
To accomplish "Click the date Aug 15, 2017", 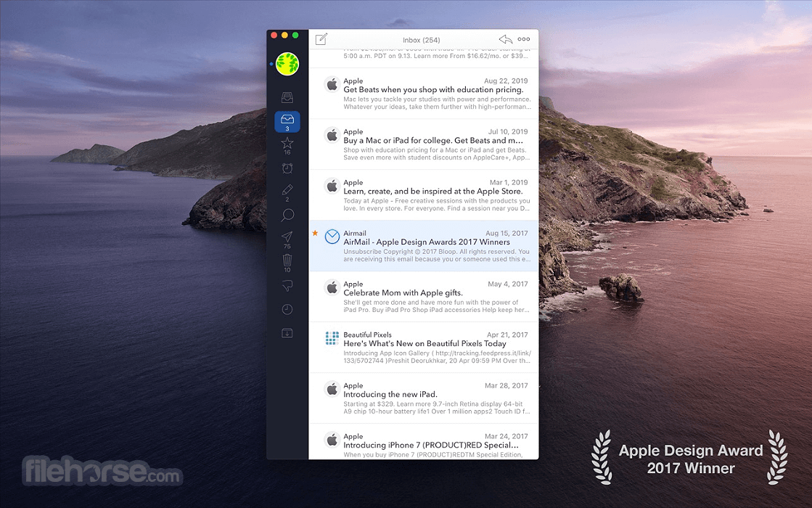I will point(507,233).
